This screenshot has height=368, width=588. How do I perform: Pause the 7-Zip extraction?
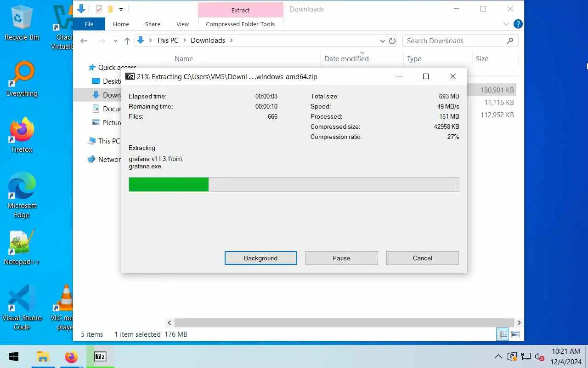coord(341,258)
